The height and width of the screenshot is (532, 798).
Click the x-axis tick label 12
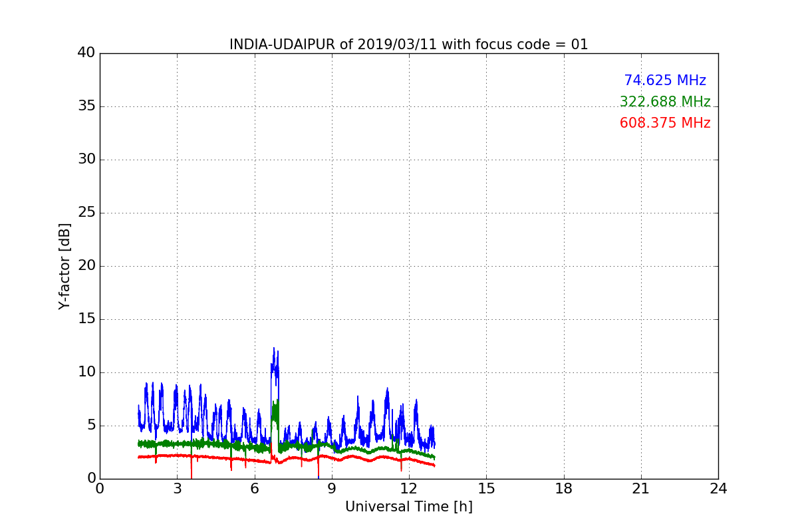(409, 489)
